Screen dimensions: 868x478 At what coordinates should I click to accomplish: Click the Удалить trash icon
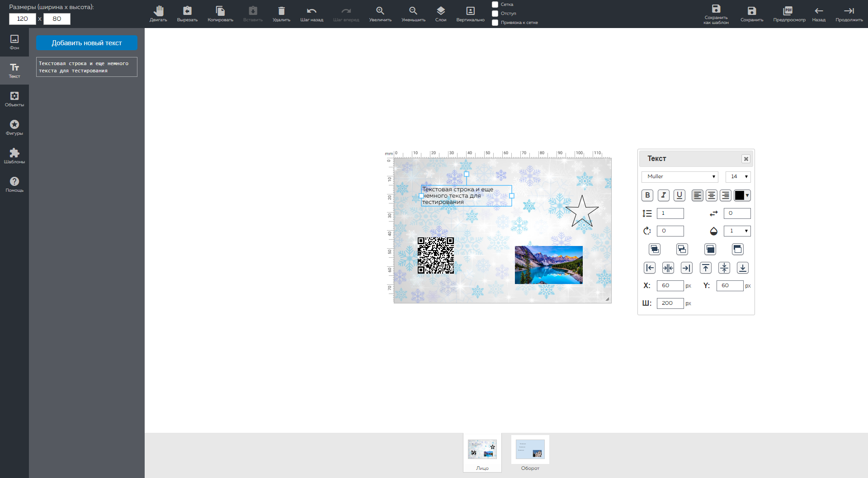tap(281, 14)
